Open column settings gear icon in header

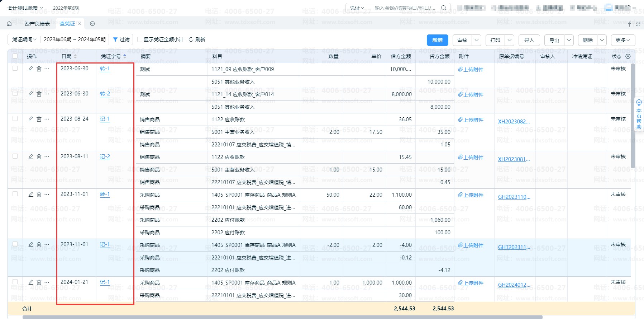pyautogui.click(x=628, y=56)
